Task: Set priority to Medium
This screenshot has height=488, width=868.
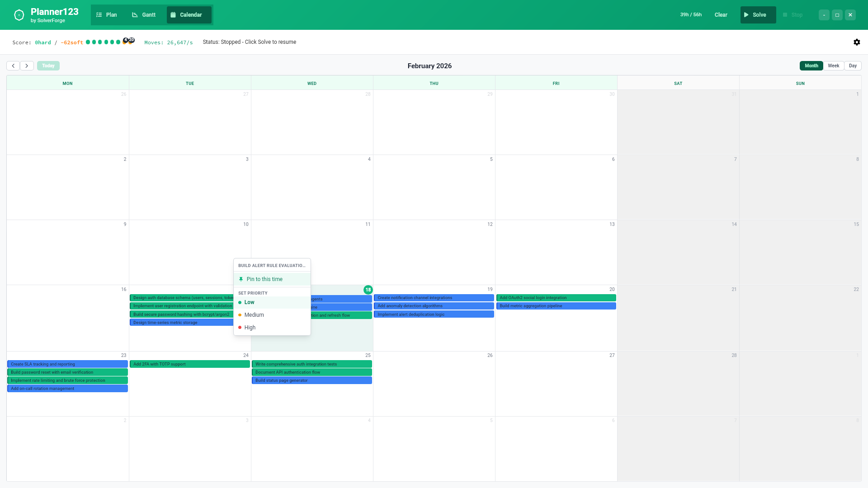Action: (x=254, y=314)
